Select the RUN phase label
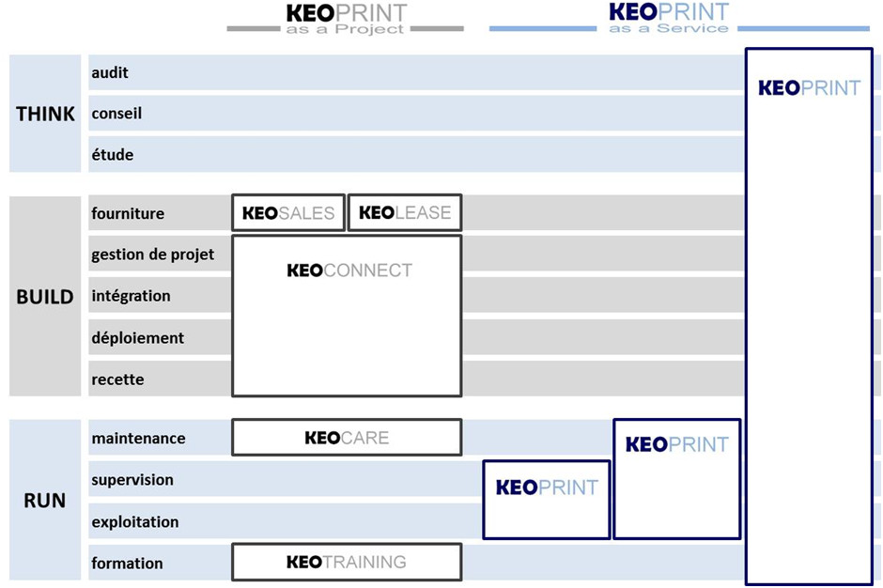883x588 pixels. pyautogui.click(x=45, y=500)
